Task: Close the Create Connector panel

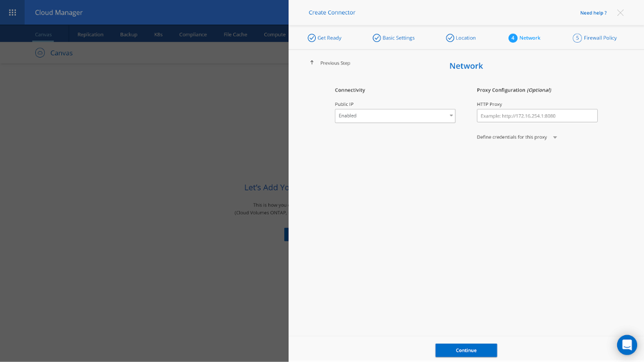Action: [x=620, y=12]
